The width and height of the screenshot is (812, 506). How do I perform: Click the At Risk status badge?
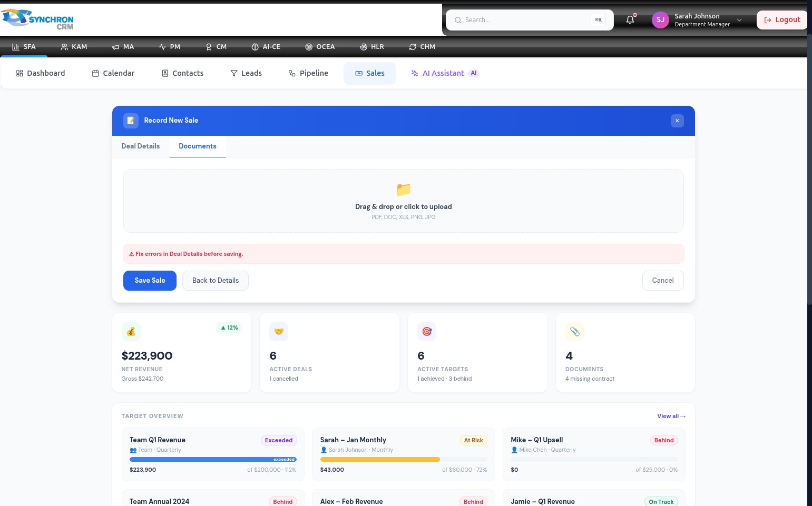474,441
